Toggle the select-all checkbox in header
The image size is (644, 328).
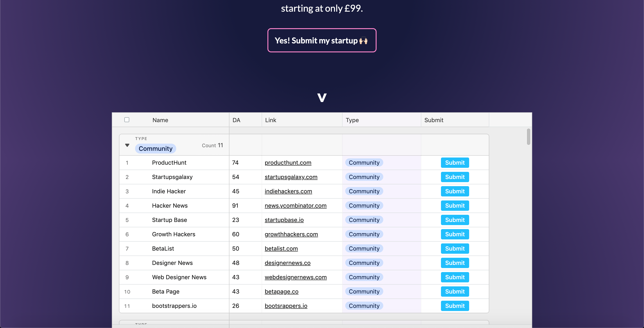point(127,120)
